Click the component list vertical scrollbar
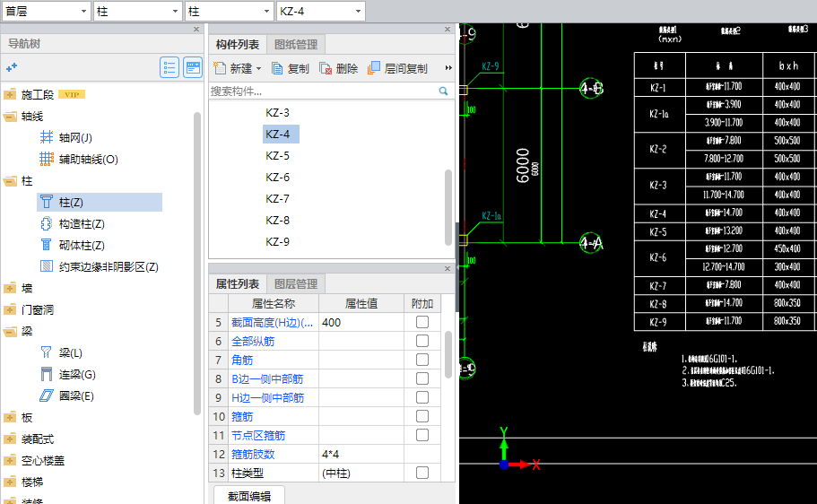This screenshot has width=817, height=504. (448, 207)
